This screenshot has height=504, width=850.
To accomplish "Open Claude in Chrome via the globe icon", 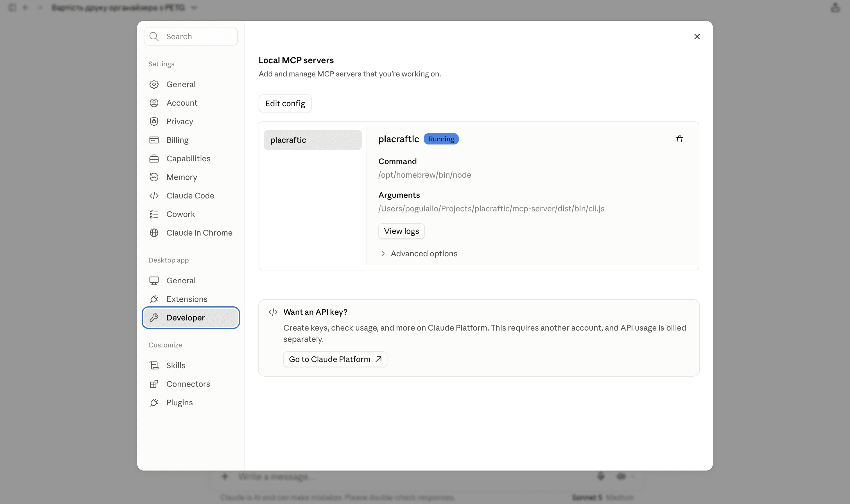I will pyautogui.click(x=154, y=233).
